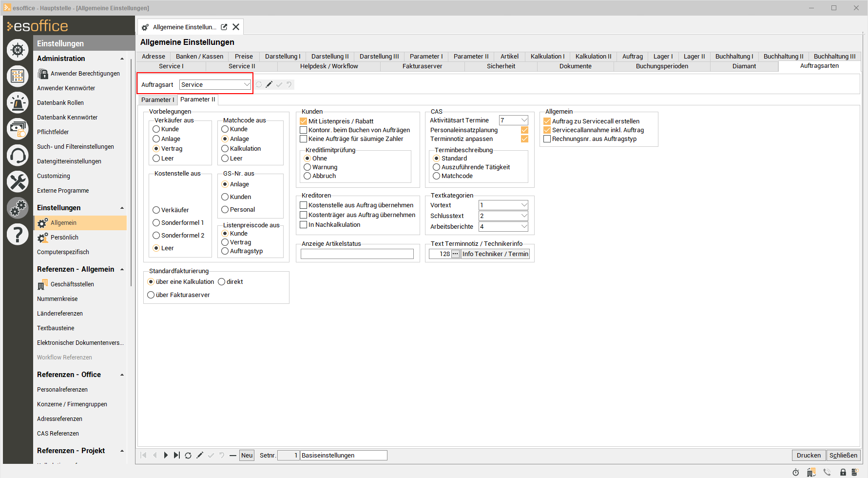Click the Basiseinstellungen name field
The height and width of the screenshot is (478, 868).
point(344,455)
